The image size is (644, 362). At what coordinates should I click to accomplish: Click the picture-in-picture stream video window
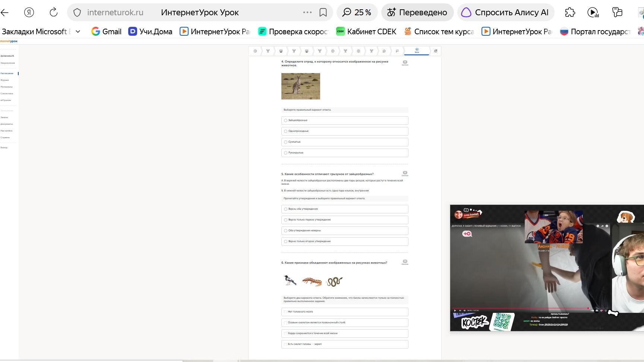tap(547, 268)
